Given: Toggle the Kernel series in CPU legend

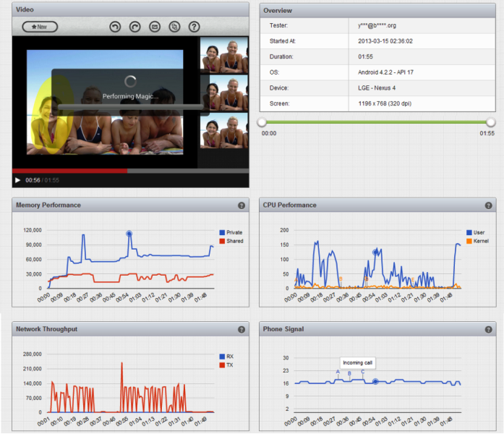Looking at the screenshot, I should [x=478, y=241].
